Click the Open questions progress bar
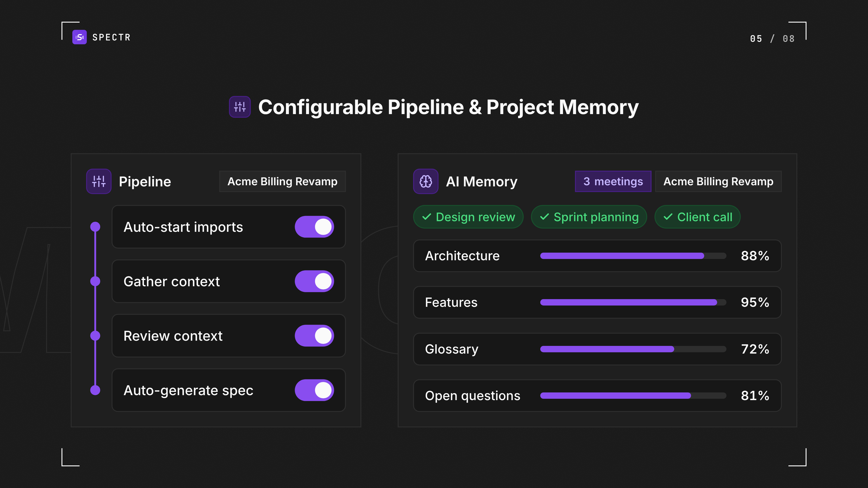This screenshot has height=488, width=868. tap(633, 396)
